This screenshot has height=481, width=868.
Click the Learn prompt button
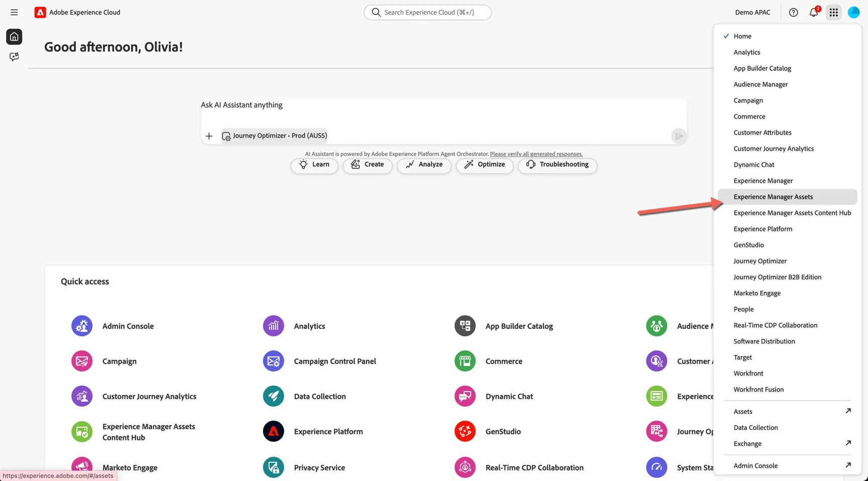[x=314, y=165]
